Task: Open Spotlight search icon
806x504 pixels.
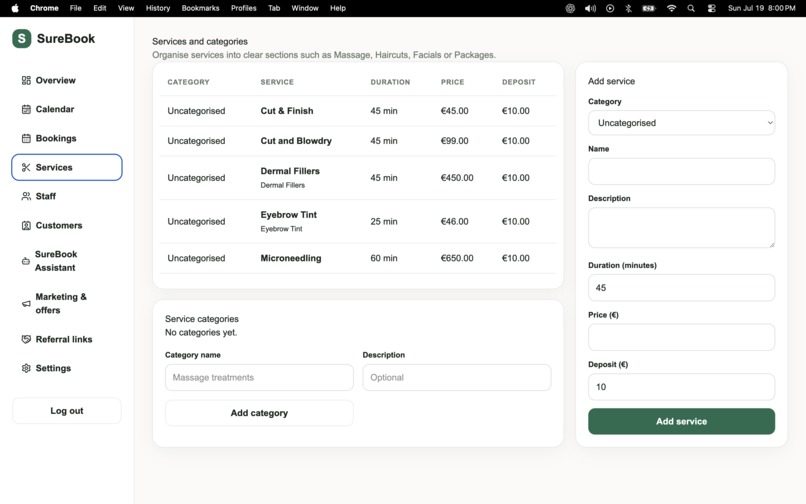Action: (x=691, y=8)
